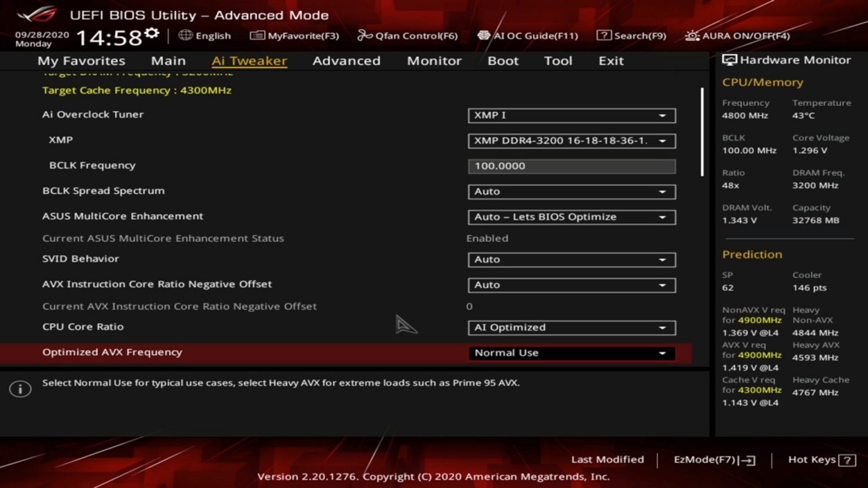
Task: Launch AI OC Guide(F11)
Action: pos(528,36)
